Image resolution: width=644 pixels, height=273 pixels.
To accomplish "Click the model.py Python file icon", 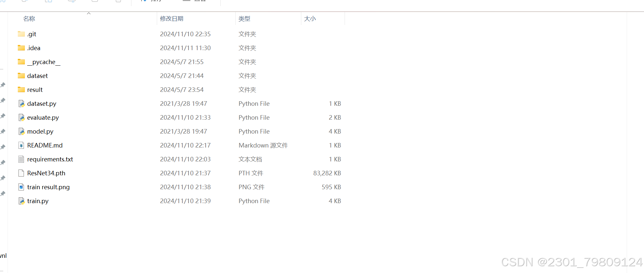I will click(21, 131).
